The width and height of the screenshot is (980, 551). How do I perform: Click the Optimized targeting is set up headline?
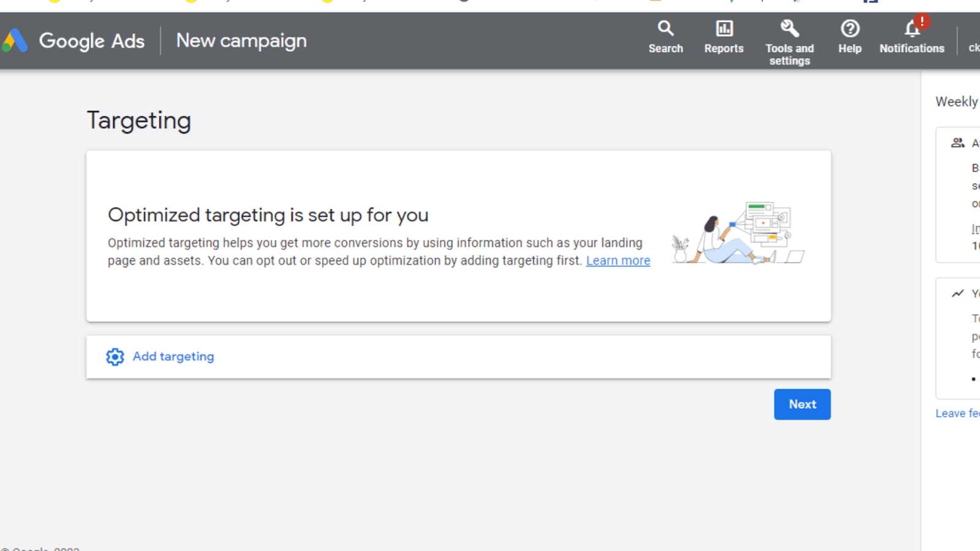coord(268,215)
